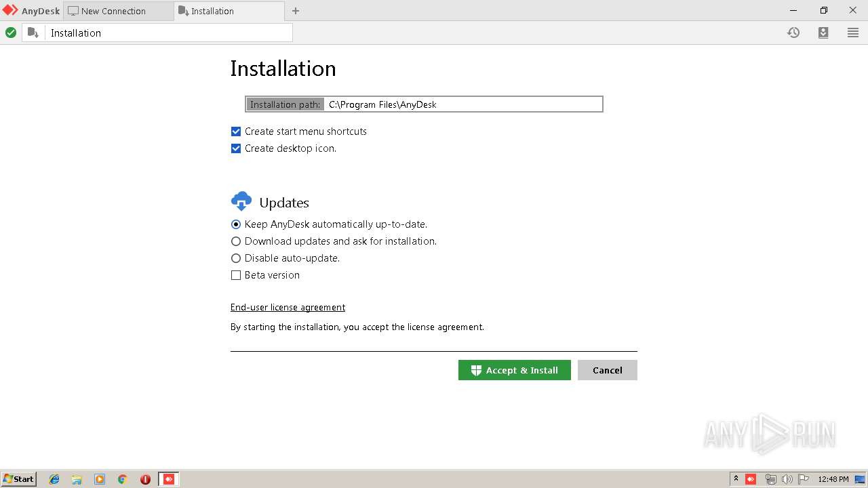Enable the Beta version checkbox

coord(236,275)
